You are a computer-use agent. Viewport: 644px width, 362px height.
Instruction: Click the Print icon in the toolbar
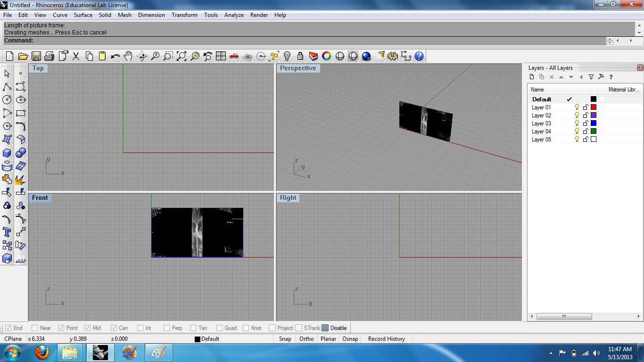point(49,56)
